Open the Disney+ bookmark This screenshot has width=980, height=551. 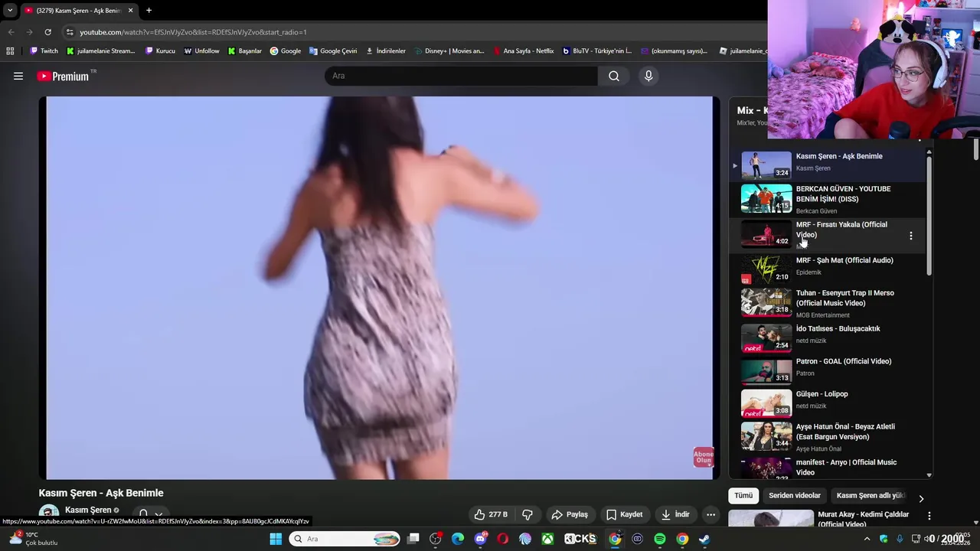(x=449, y=51)
